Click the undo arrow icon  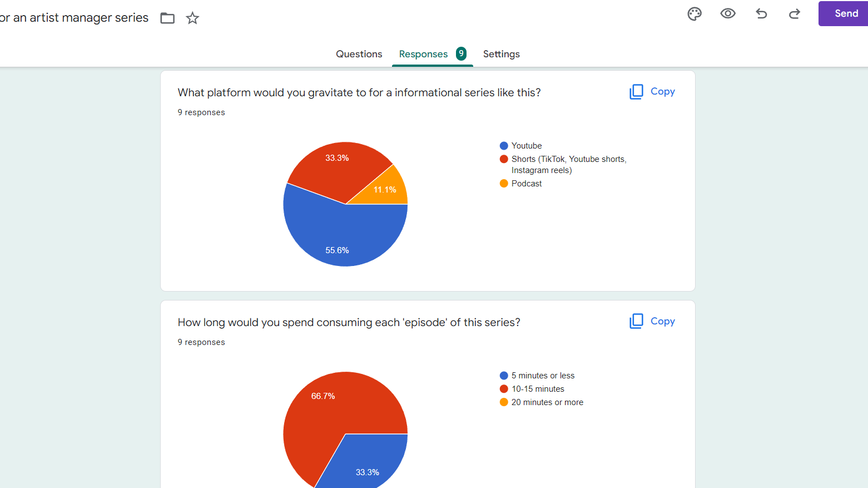(761, 14)
